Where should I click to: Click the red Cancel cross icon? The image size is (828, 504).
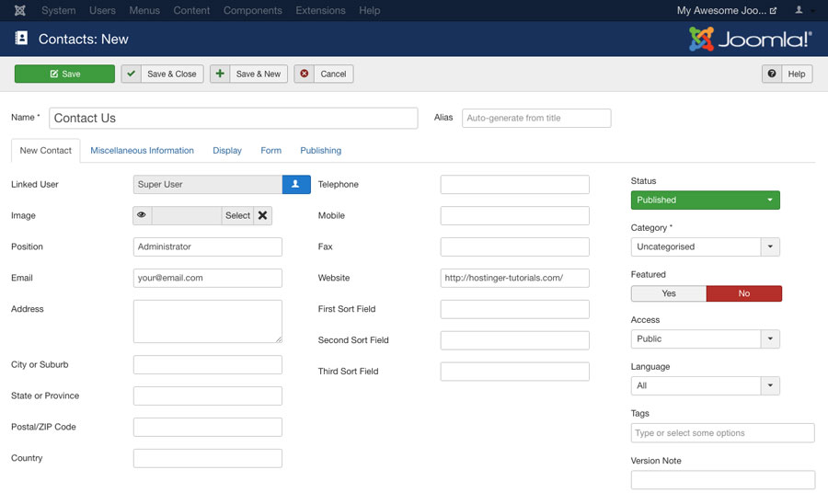305,74
